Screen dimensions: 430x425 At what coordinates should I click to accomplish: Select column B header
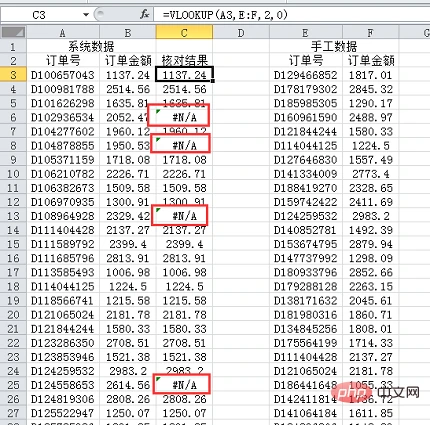pyautogui.click(x=128, y=33)
